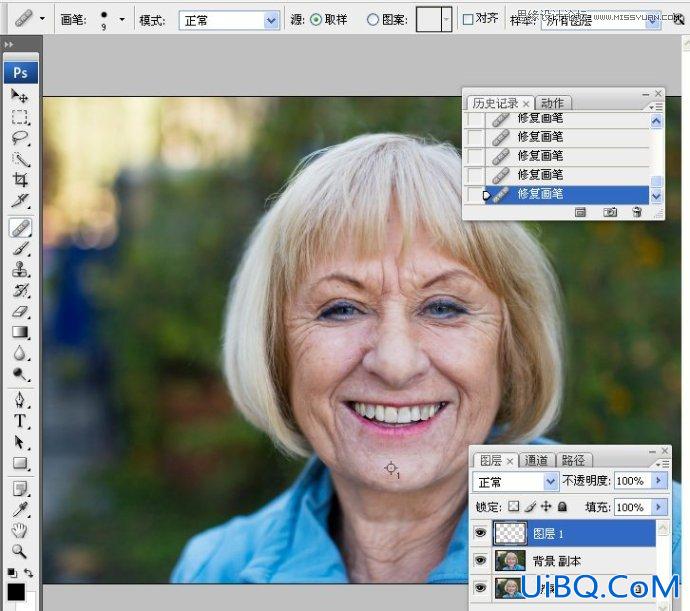Toggle lock image pixels brush icon
The width and height of the screenshot is (690, 611).
click(530, 506)
